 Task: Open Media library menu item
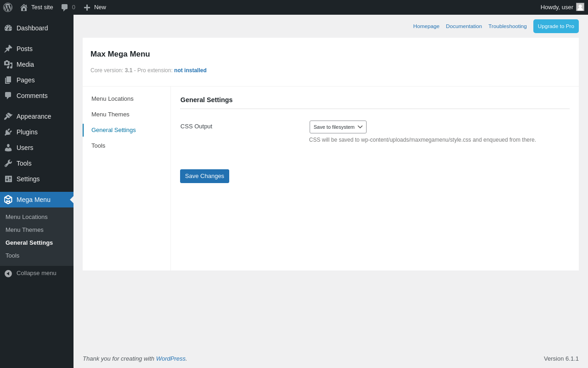pyautogui.click(x=37, y=64)
